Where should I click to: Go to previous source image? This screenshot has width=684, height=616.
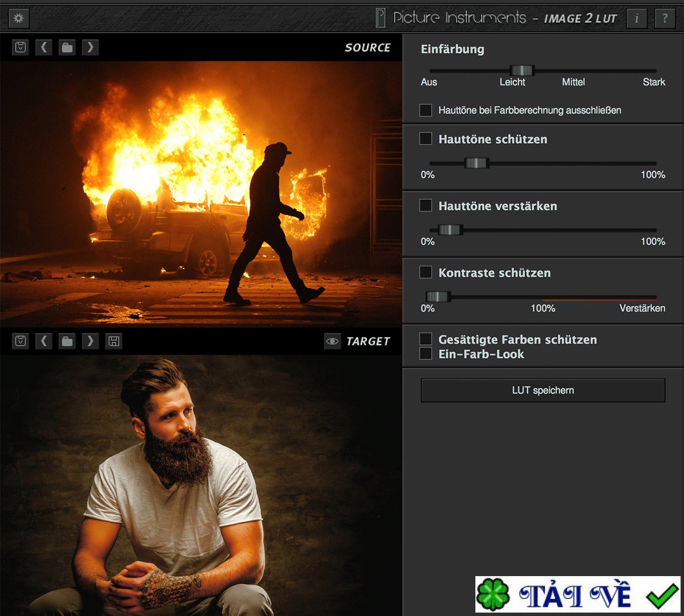[44, 47]
